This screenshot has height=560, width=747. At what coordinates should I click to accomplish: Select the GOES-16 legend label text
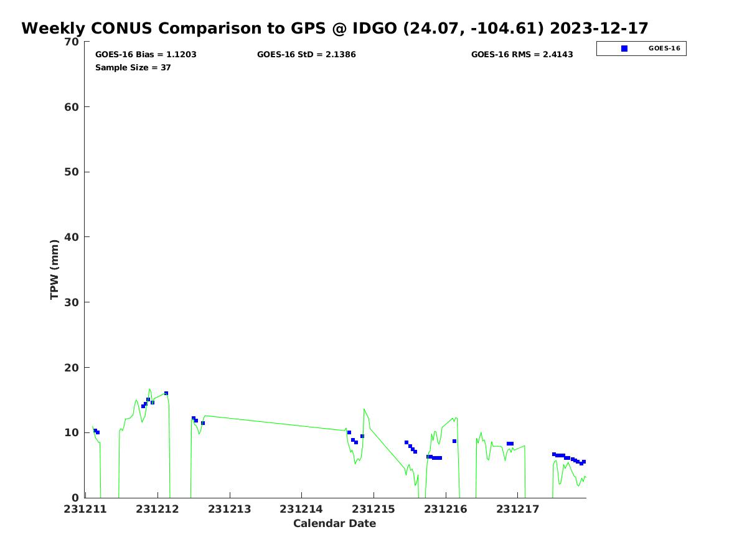coord(664,49)
